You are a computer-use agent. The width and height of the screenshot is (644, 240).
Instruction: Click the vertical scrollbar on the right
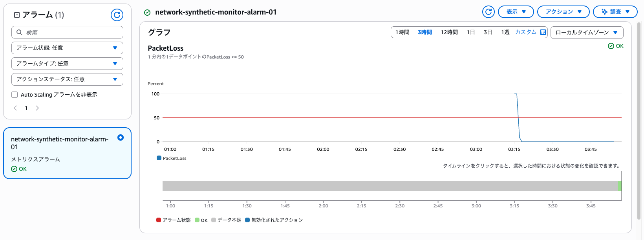pos(639,121)
